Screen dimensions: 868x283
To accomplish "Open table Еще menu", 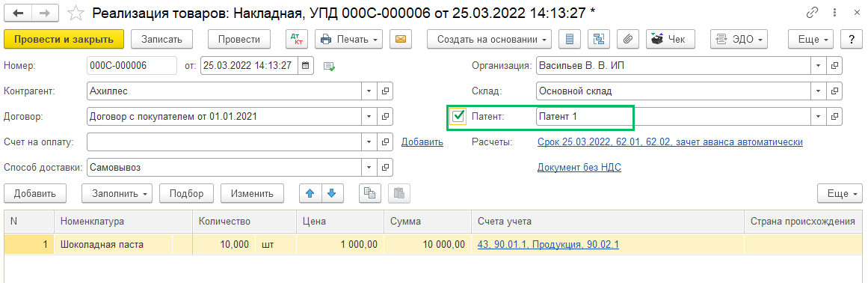I will click(x=840, y=193).
